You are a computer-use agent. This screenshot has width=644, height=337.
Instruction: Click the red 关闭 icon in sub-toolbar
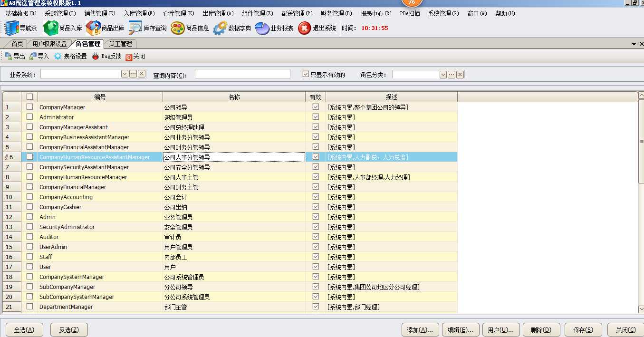[129, 57]
